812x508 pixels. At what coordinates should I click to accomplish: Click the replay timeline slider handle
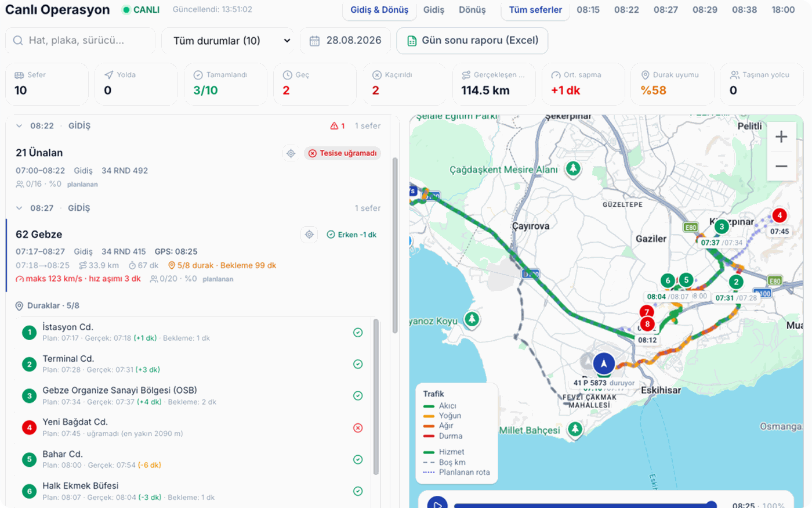[712, 505]
